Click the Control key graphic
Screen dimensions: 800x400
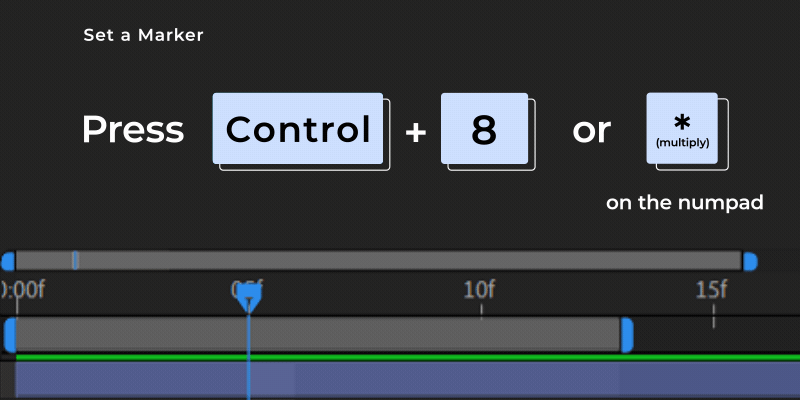[298, 129]
